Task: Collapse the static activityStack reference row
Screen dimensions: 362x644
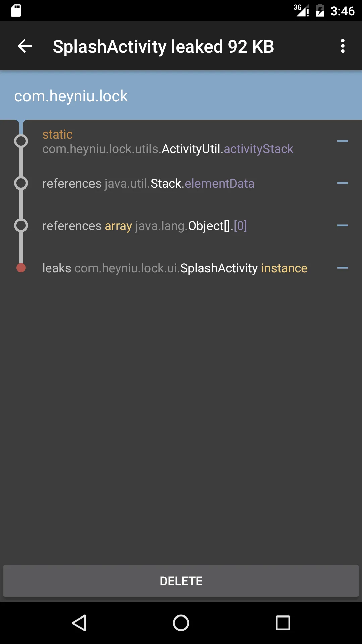Action: tap(342, 141)
